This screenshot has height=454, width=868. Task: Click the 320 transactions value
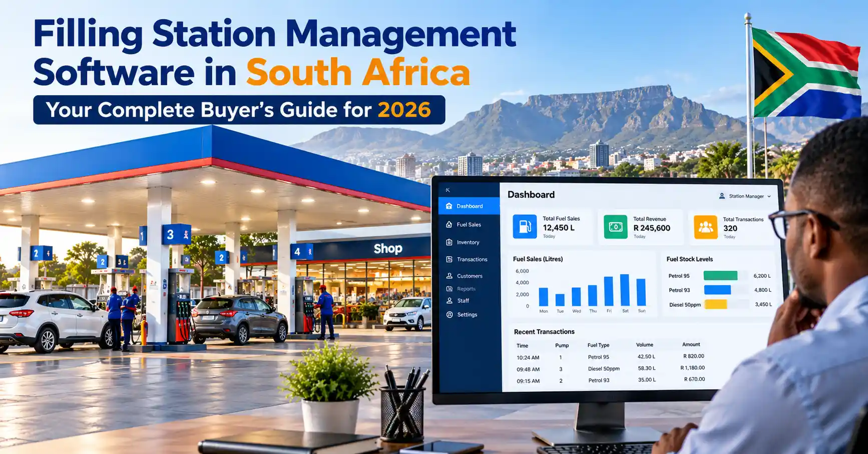(x=730, y=228)
